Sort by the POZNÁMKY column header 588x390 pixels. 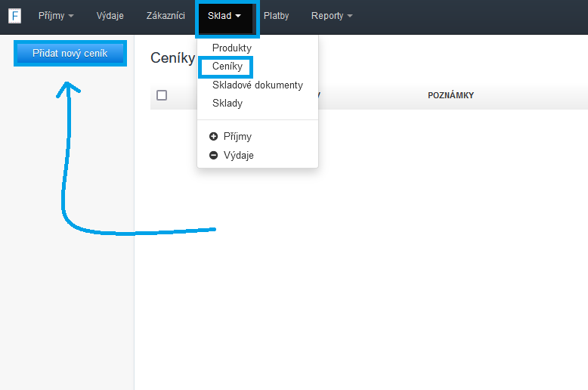(450, 95)
